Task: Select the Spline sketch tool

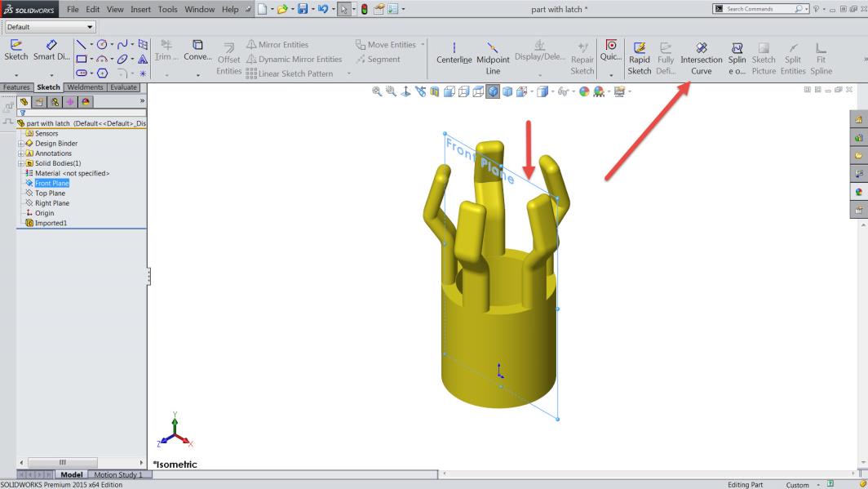Action: pyautogui.click(x=122, y=44)
